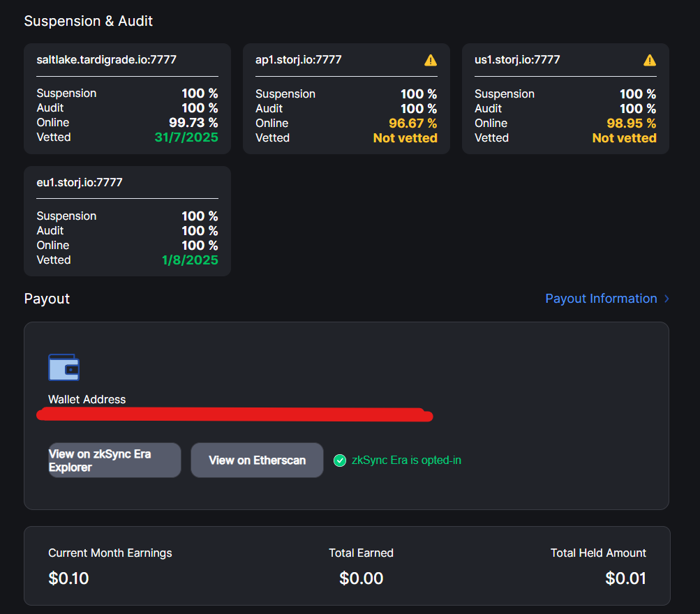This screenshot has height=614, width=700.
Task: Select the ap1.storj.io:7777 satellite card title
Action: point(298,59)
